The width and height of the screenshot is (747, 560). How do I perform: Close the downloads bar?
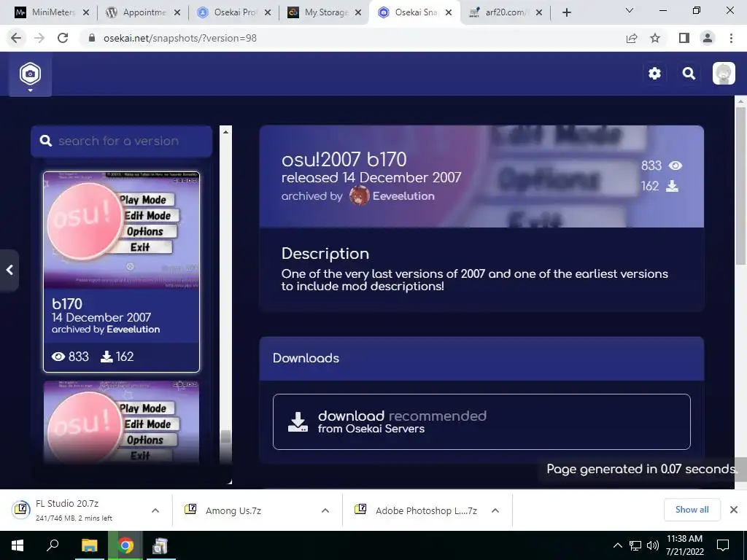point(734,510)
